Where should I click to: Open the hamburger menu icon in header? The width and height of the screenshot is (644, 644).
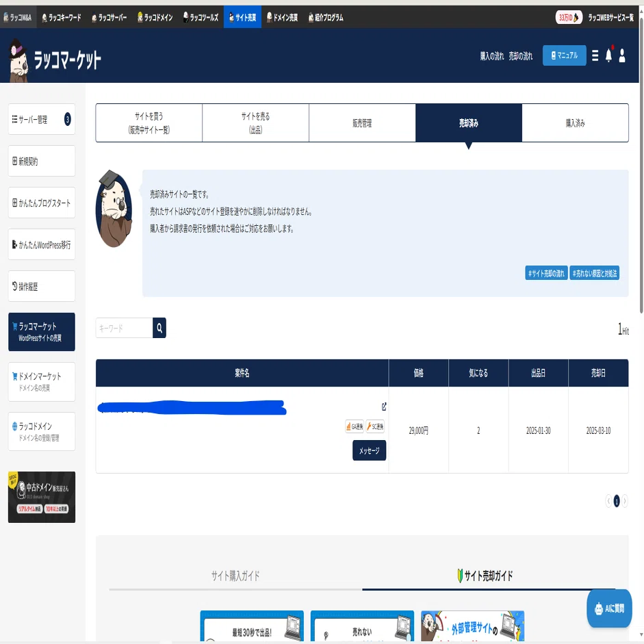(x=595, y=55)
